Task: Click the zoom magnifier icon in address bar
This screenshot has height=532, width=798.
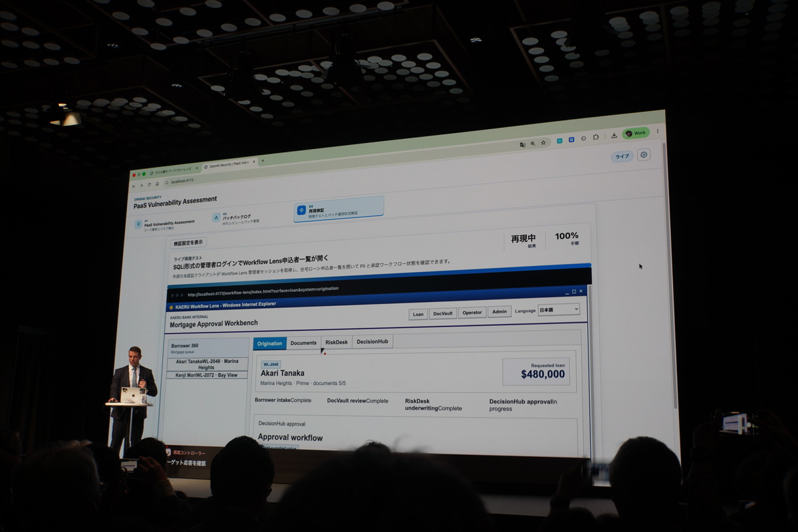Action: (533, 144)
